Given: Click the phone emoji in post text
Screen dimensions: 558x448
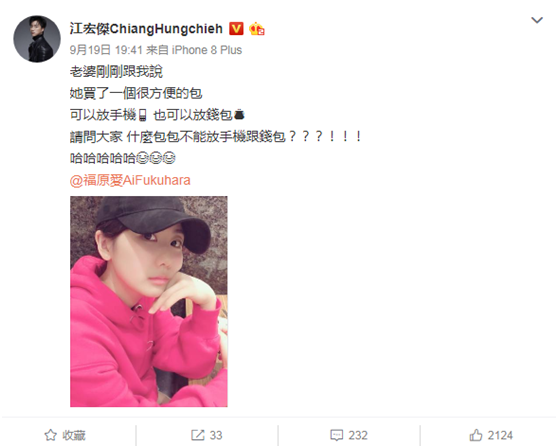Looking at the screenshot, I should [143, 115].
